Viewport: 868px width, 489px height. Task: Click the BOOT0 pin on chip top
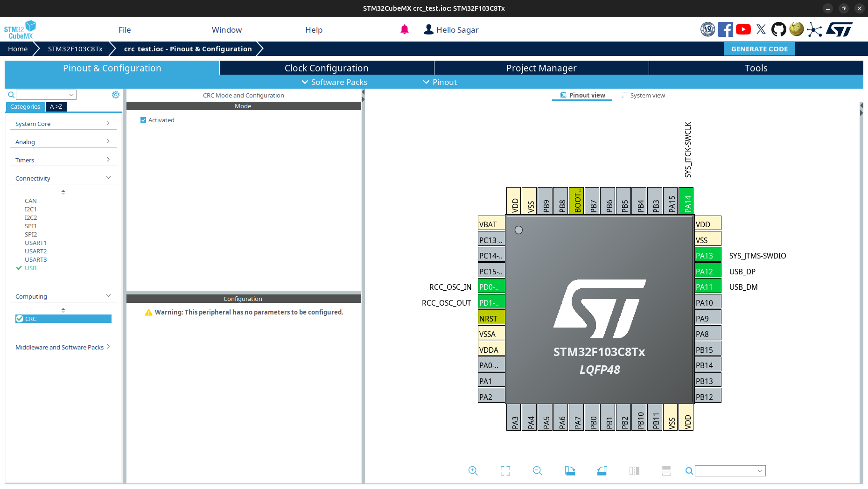point(576,201)
